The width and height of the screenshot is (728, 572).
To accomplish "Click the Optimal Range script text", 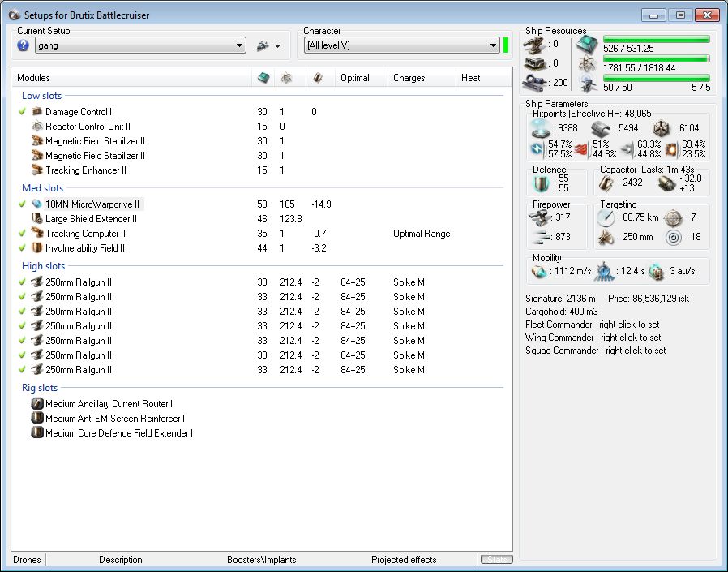I will 422,233.
